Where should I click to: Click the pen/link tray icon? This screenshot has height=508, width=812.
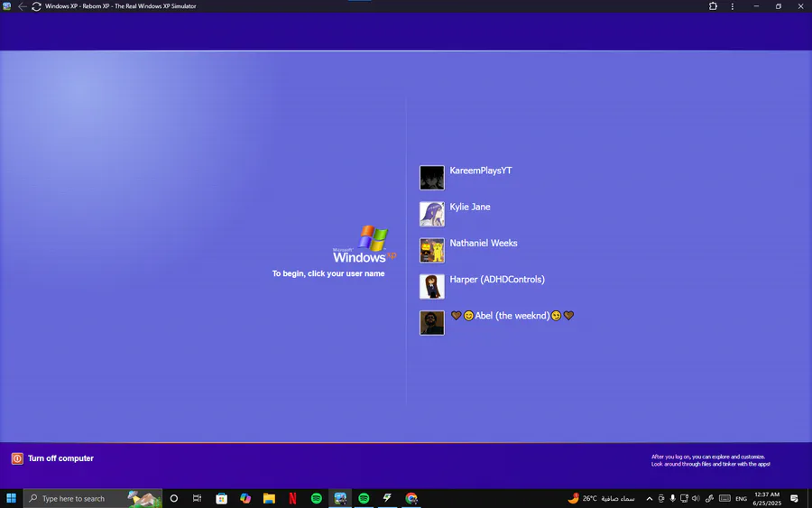click(x=709, y=498)
